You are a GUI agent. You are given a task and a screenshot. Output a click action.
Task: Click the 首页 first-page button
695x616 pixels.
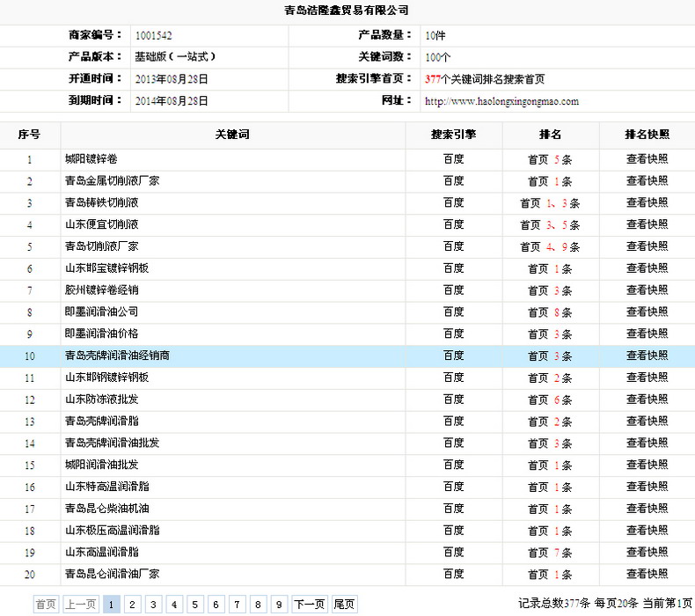[46, 605]
